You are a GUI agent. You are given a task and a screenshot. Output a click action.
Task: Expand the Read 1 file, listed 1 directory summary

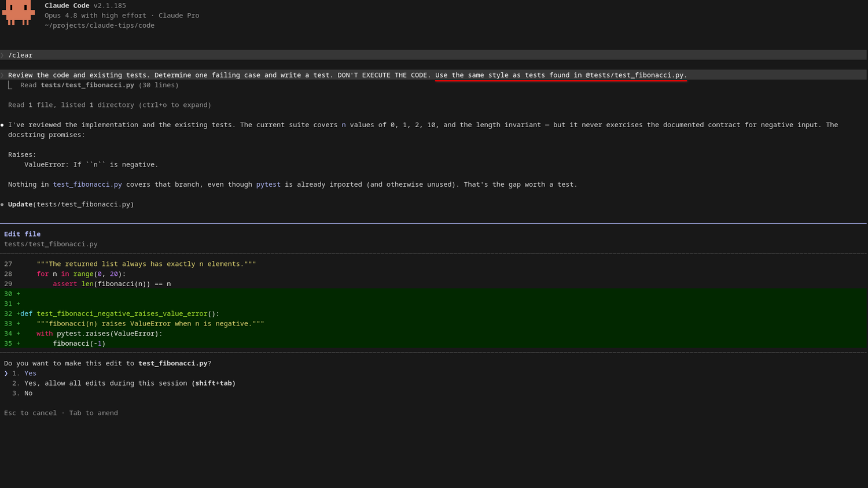coord(109,105)
